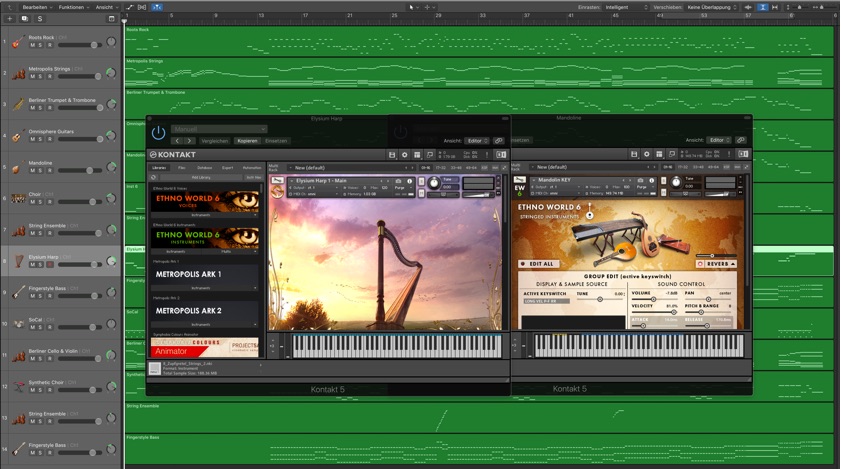This screenshot has height=469, width=841.
Task: Click the Synthetic Choir track icon
Action: 18,387
